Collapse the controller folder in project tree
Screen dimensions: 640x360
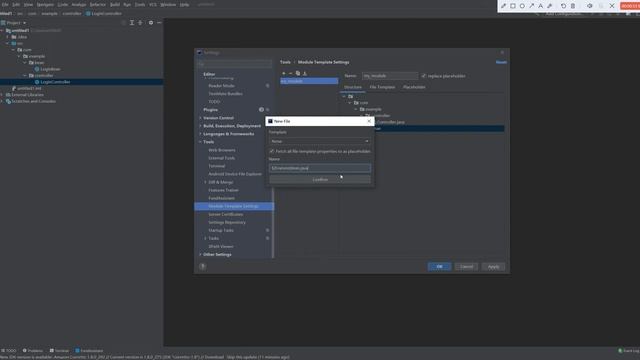(25, 76)
